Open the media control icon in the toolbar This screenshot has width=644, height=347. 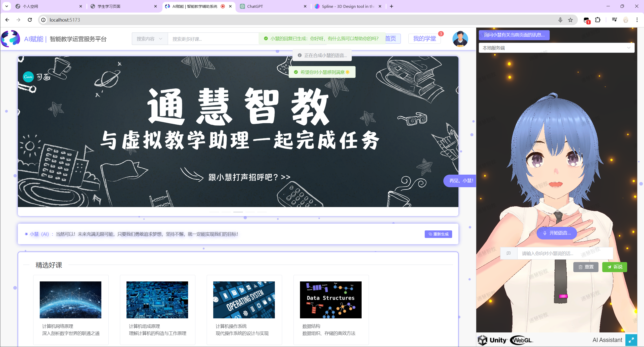point(614,20)
